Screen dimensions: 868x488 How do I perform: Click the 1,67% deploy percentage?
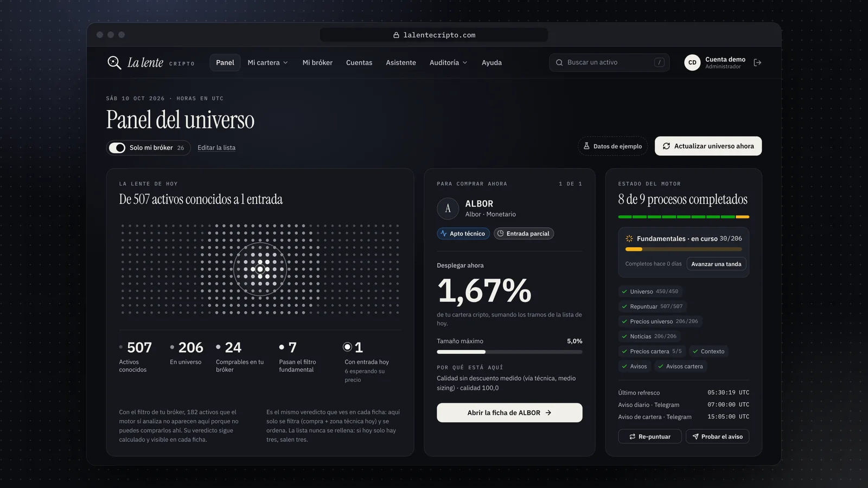[484, 291]
